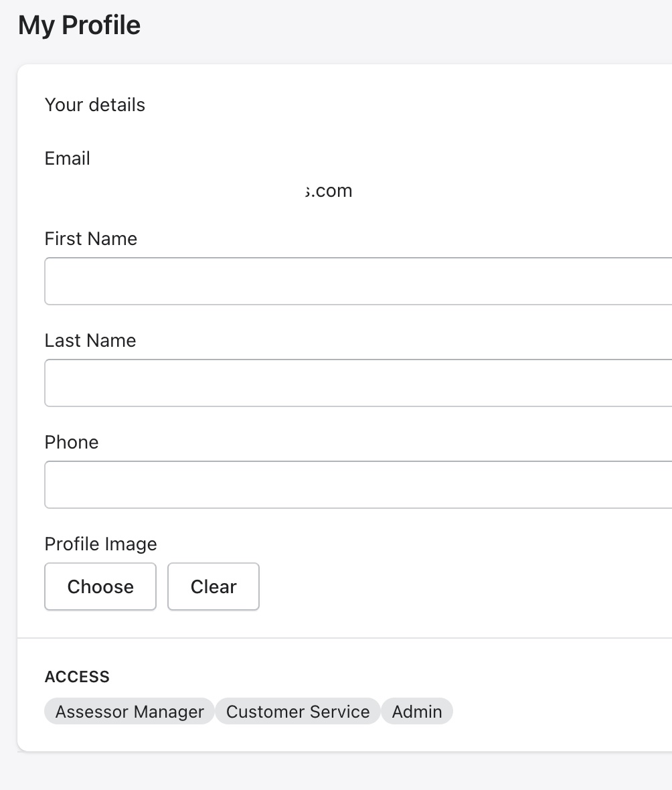Focus the Last Name text box
The height and width of the screenshot is (790, 672).
358,383
